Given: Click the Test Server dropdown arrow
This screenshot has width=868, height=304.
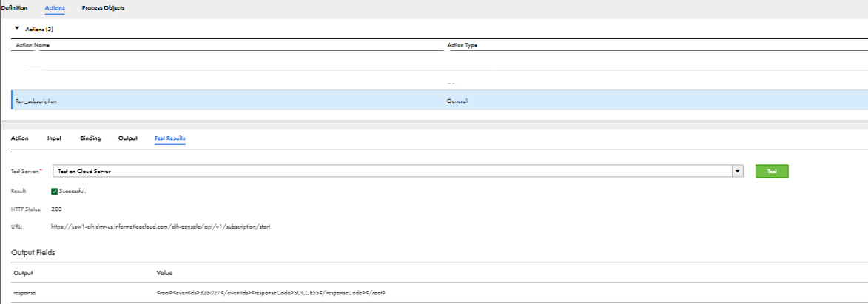Looking at the screenshot, I should pyautogui.click(x=737, y=171).
